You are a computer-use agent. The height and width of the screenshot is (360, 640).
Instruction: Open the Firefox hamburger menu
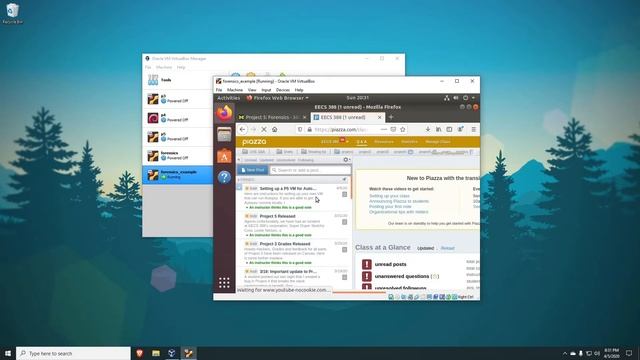point(473,129)
